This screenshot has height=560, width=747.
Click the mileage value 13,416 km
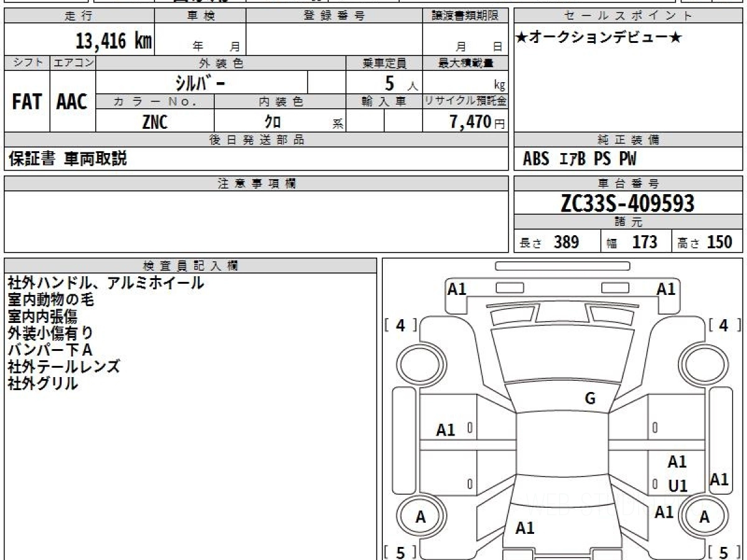114,41
